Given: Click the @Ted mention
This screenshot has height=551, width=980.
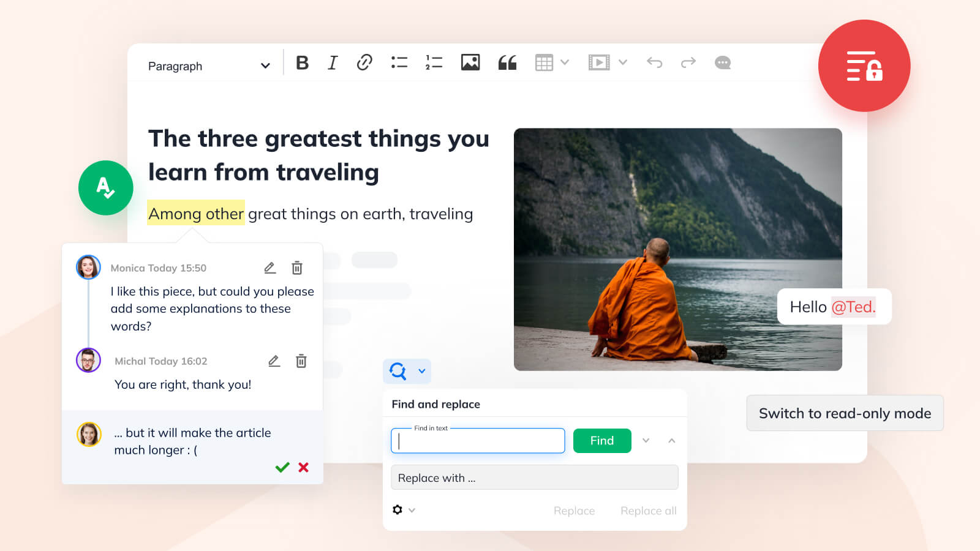Looking at the screenshot, I should click(853, 307).
